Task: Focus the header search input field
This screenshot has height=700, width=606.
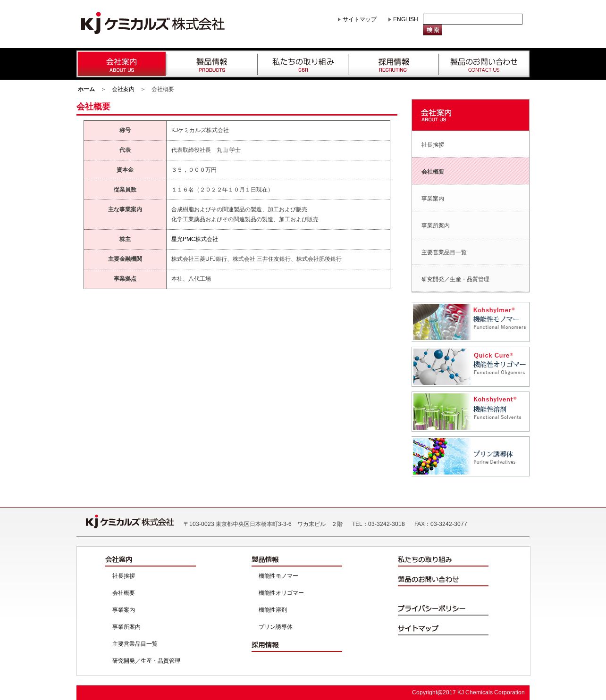Action: click(472, 19)
